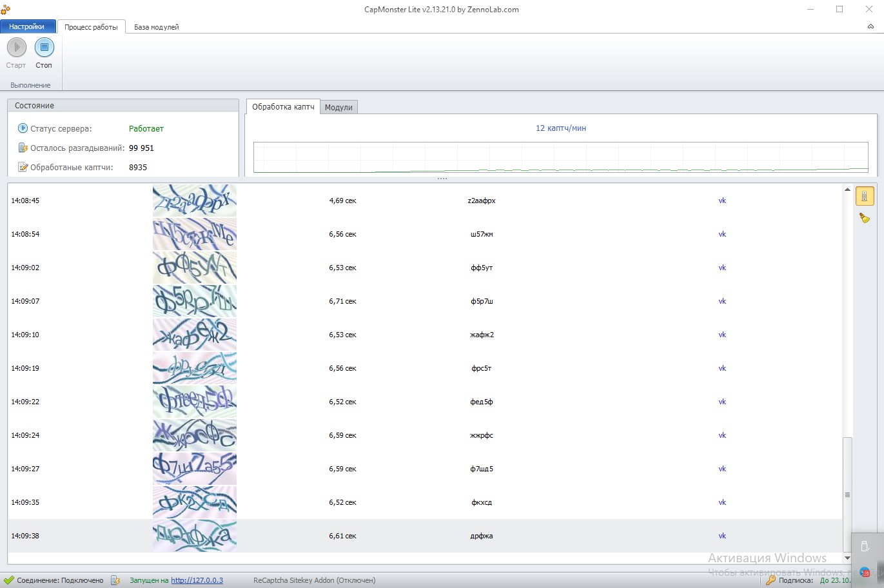Click the remaining solves icon
Viewport: 884px width, 588px height.
tap(23, 148)
